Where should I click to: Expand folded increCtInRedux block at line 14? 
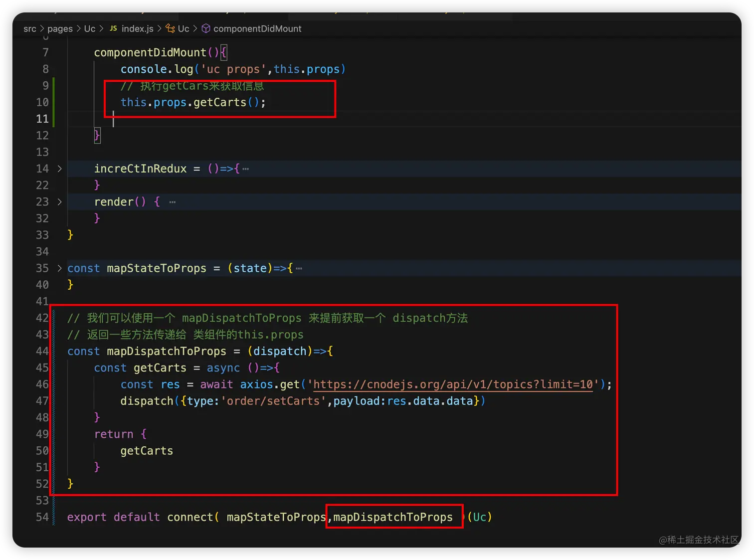[59, 169]
